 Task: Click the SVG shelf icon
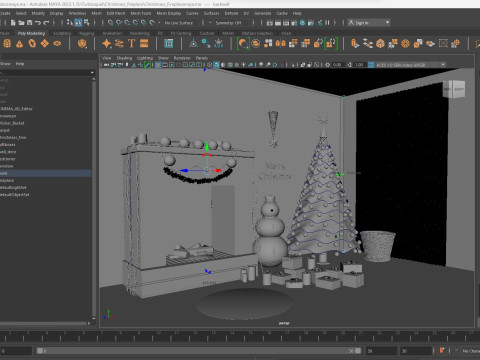click(144, 43)
